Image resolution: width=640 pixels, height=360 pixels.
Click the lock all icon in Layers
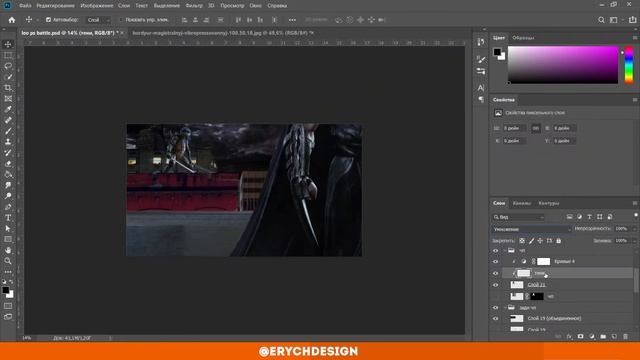[558, 241]
